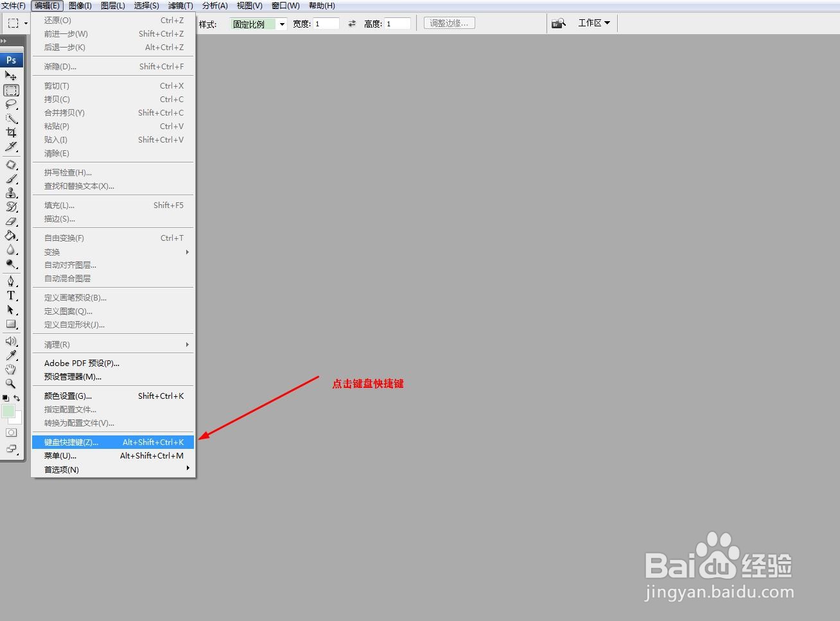
Task: Select the Horizontal Type tool
Action: (x=11, y=295)
